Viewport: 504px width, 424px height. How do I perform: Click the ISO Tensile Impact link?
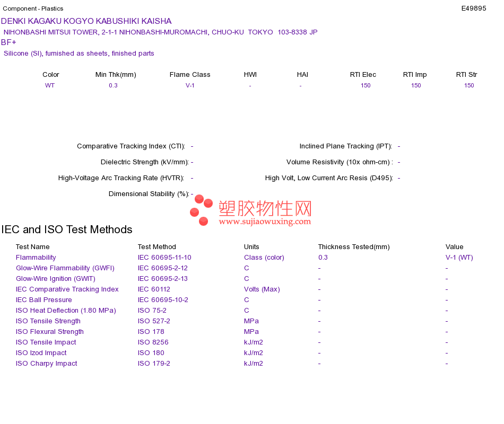point(46,342)
